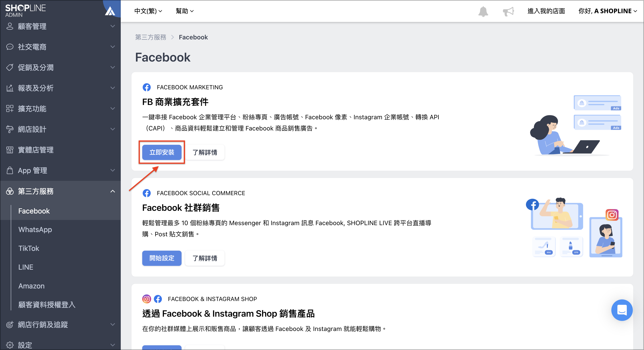The image size is (644, 350).
Task: Click the FB 商業擴充套件 illustration
Action: (576, 125)
